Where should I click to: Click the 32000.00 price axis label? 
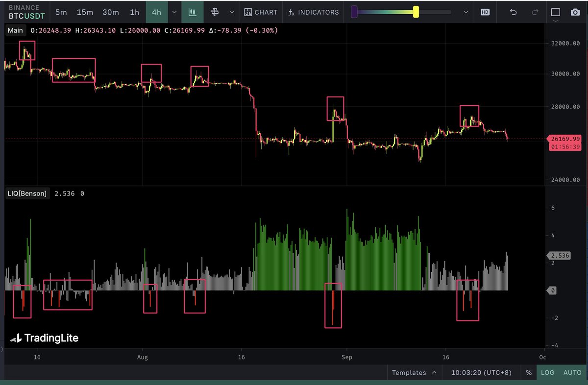(x=564, y=44)
